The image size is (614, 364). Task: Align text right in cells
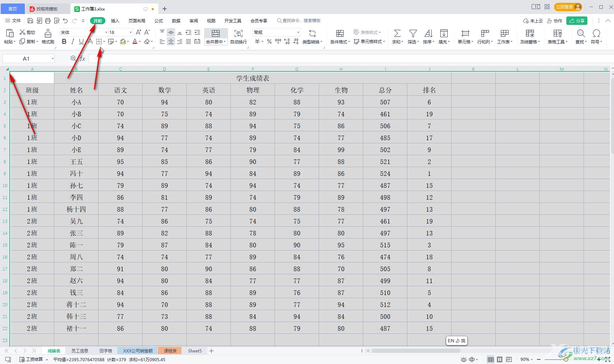(x=180, y=42)
